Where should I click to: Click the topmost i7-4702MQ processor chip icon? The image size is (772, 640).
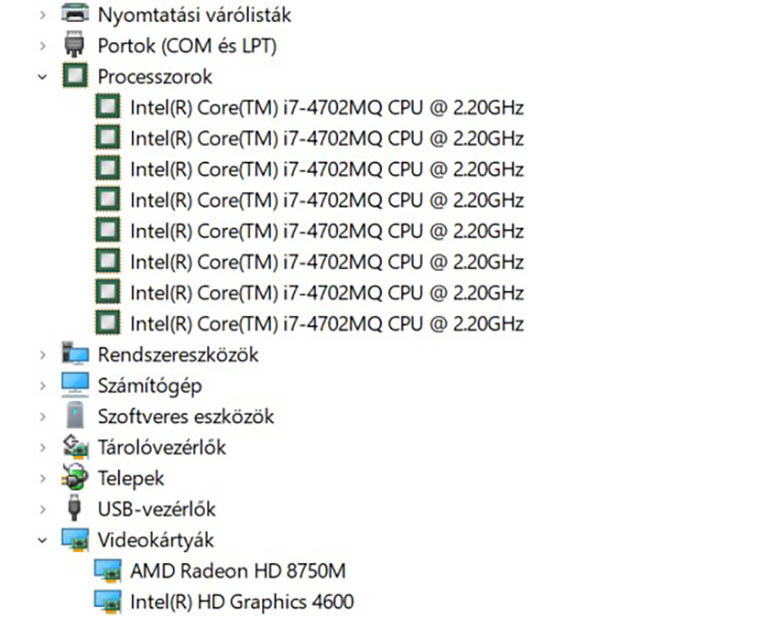(x=107, y=106)
